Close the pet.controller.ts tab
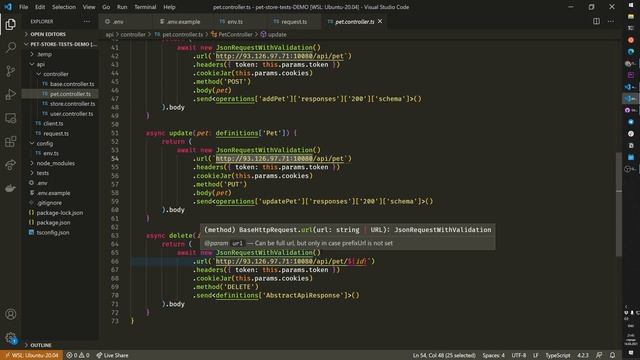Image resolution: width=640 pixels, height=360 pixels. (380, 21)
